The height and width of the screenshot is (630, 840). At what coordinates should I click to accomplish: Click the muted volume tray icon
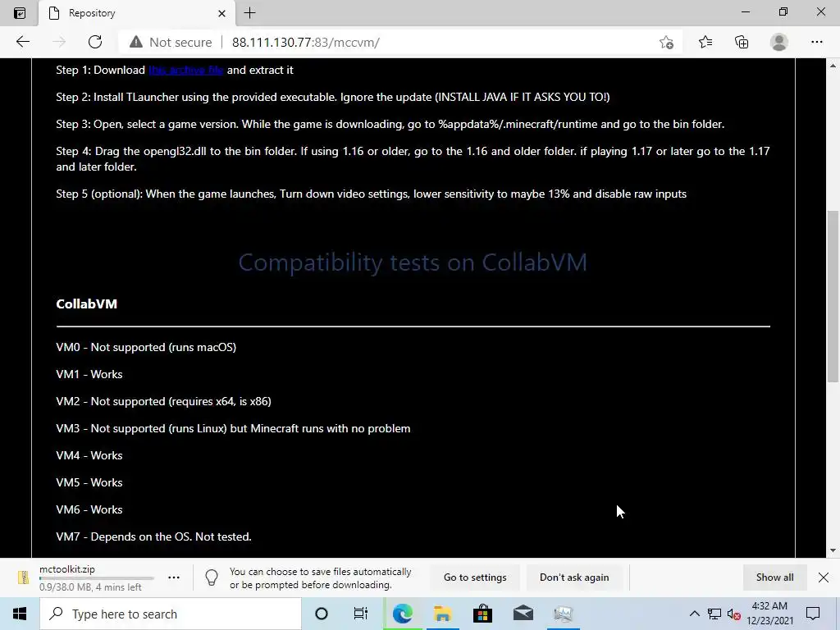[x=734, y=614]
